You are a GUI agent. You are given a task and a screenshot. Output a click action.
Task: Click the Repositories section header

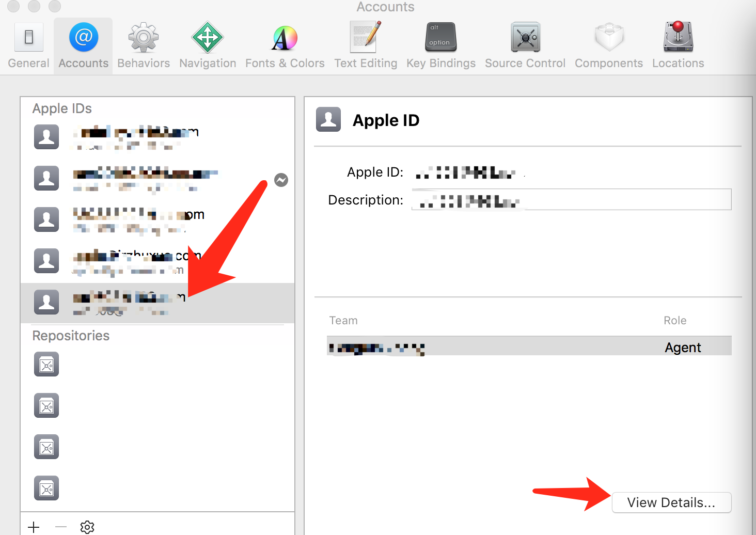coord(71,336)
